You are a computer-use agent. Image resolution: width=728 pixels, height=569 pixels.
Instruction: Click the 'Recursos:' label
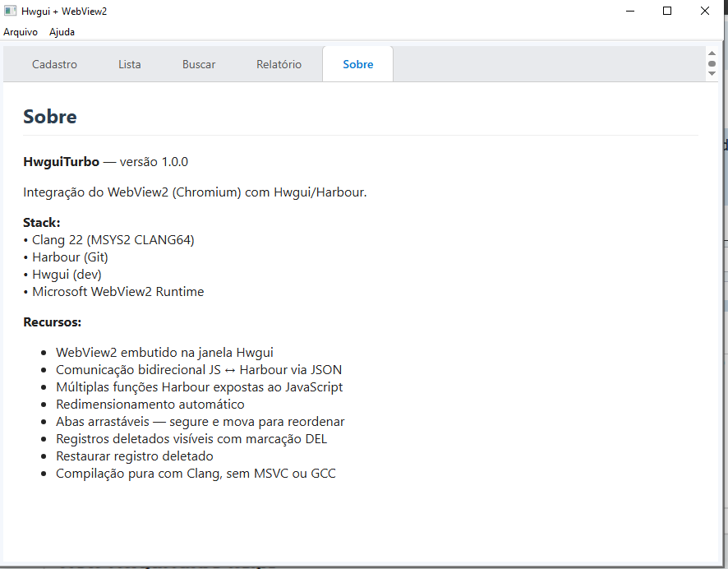click(53, 322)
